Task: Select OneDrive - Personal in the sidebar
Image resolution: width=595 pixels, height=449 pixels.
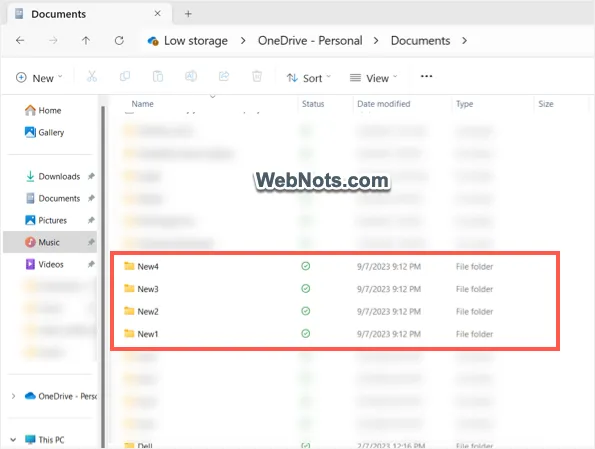Action: pyautogui.click(x=61, y=396)
